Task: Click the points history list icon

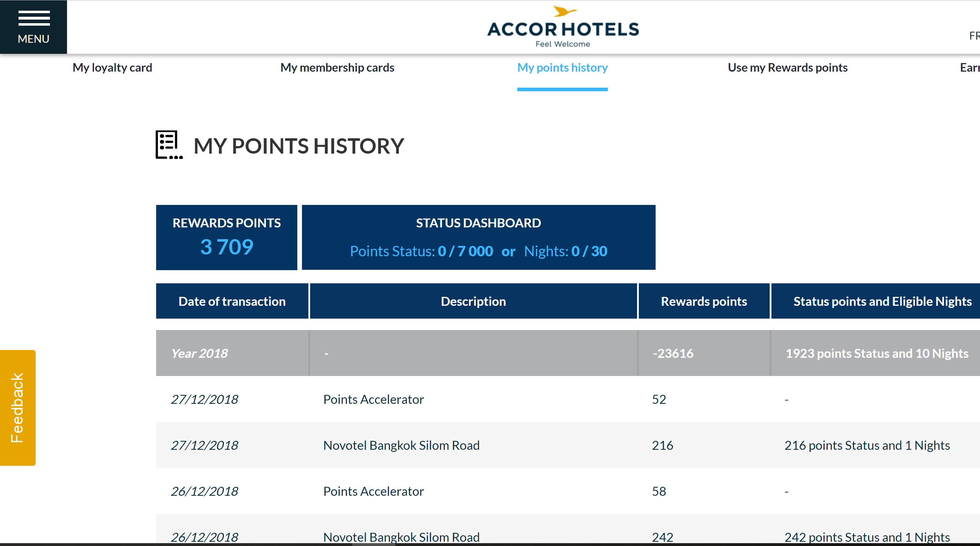Action: pos(169,145)
